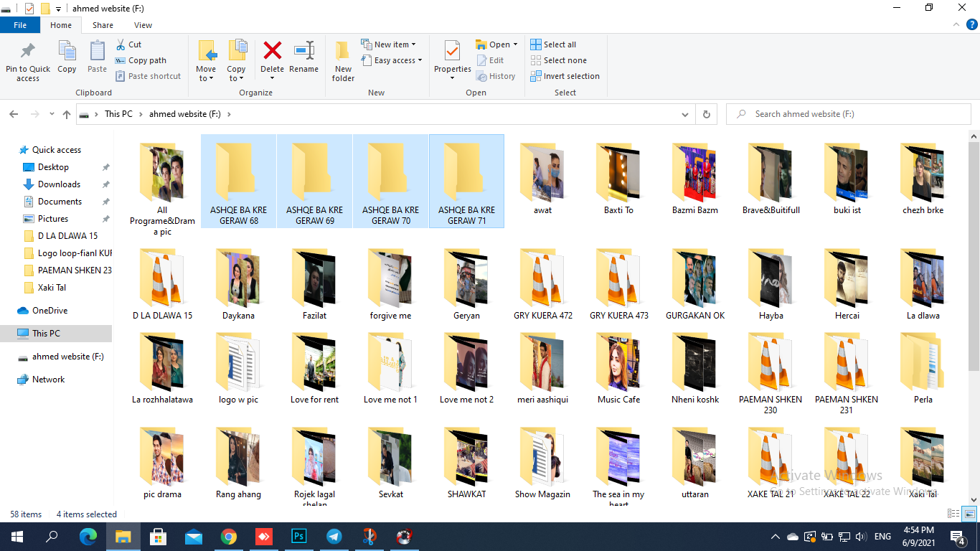Select Downloads in Quick access
980x551 pixels.
(59, 184)
